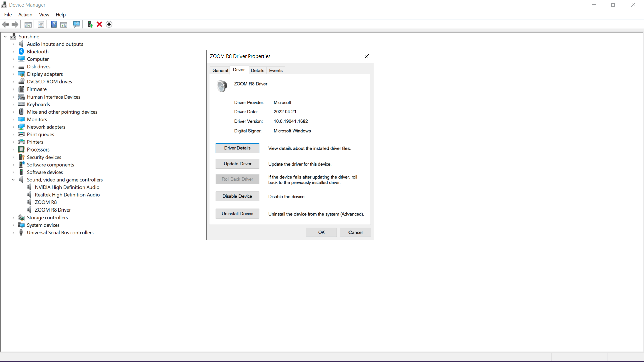644x362 pixels.
Task: Click Show/Hide Console Tree icon
Action: coord(28,24)
